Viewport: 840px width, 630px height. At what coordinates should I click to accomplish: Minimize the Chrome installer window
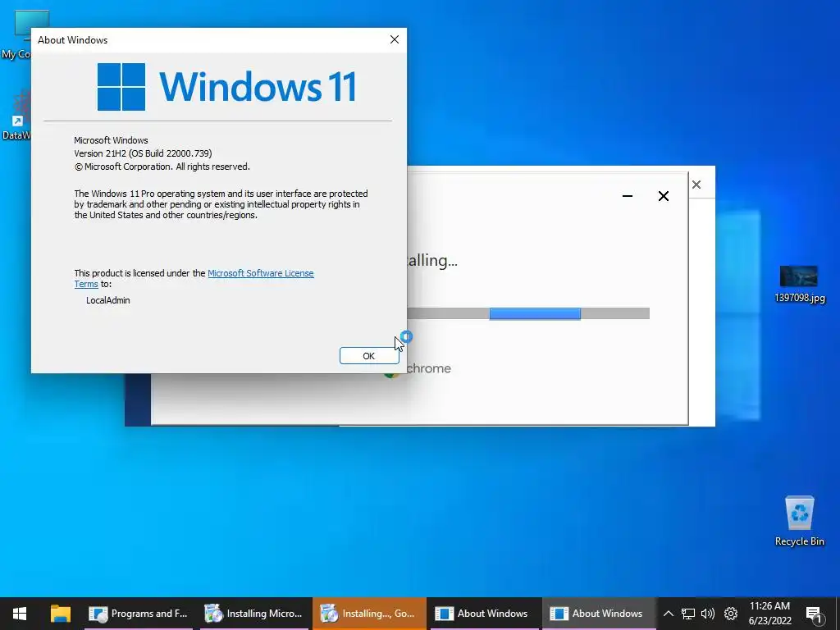click(x=628, y=196)
